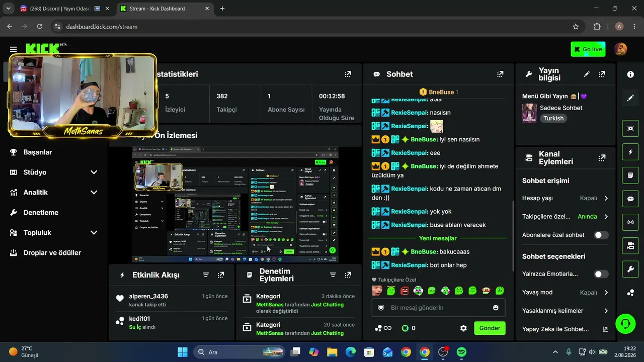Pop out the Sohbet chat panel
The height and width of the screenshot is (362, 644).
click(500, 74)
